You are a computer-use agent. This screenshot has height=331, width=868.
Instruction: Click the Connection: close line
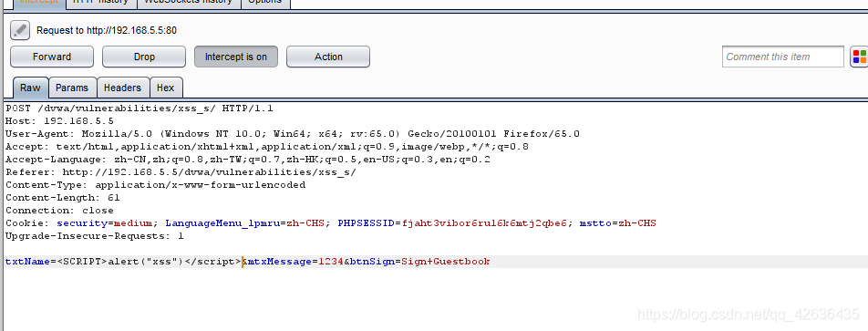pyautogui.click(x=60, y=211)
